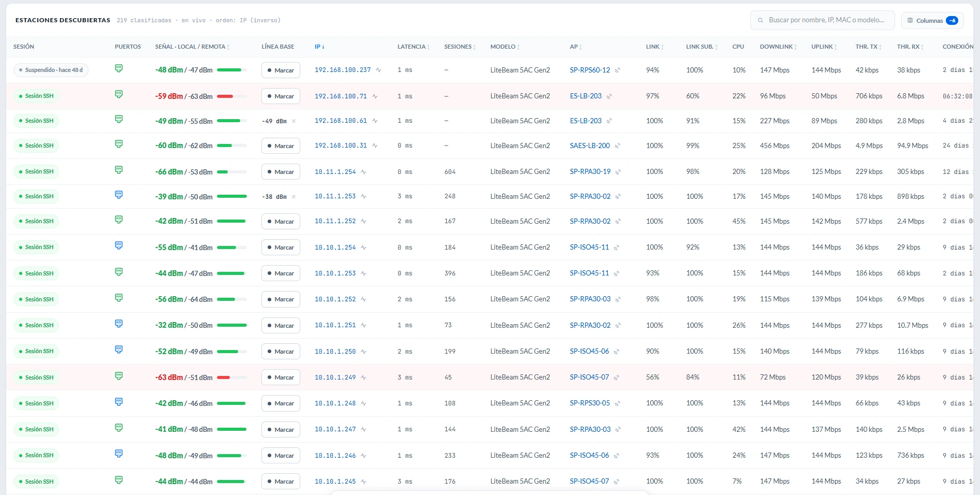Open the Columnas column selector
The height and width of the screenshot is (495, 980).
pos(932,21)
